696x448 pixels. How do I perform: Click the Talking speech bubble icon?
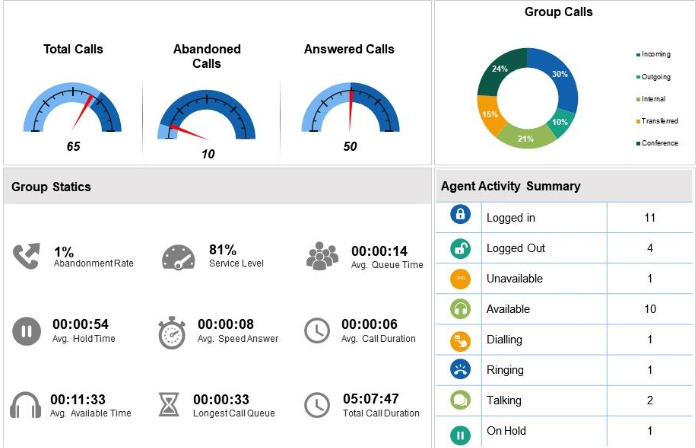[x=460, y=401]
